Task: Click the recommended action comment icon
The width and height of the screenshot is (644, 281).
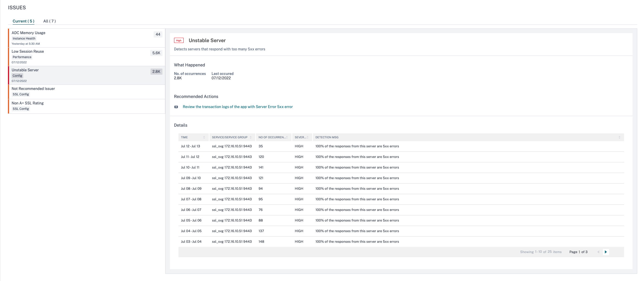Action: coord(176,107)
